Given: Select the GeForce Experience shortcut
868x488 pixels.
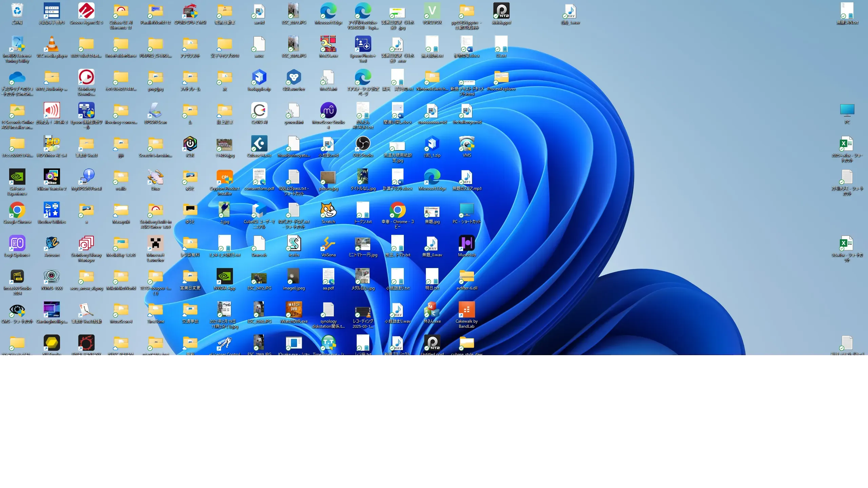Looking at the screenshot, I should (x=17, y=177).
